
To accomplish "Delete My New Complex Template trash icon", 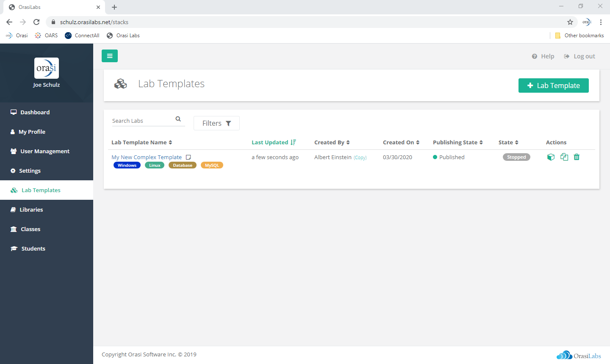I will (577, 157).
